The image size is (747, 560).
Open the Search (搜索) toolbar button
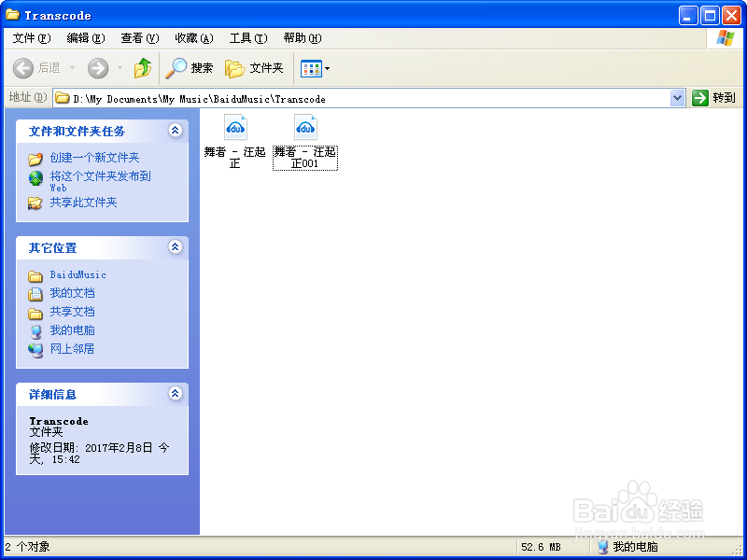coord(190,68)
